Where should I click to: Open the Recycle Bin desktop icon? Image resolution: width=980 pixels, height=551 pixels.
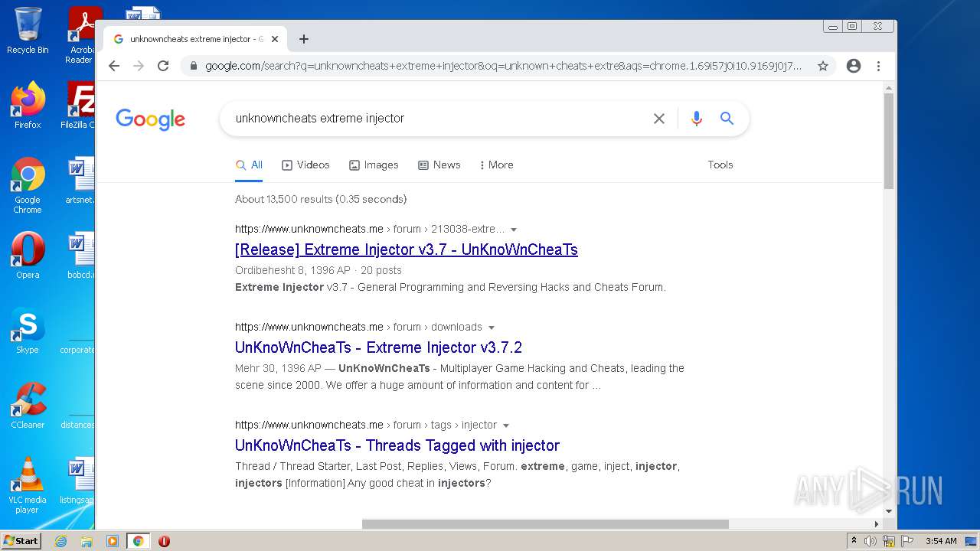(28, 31)
